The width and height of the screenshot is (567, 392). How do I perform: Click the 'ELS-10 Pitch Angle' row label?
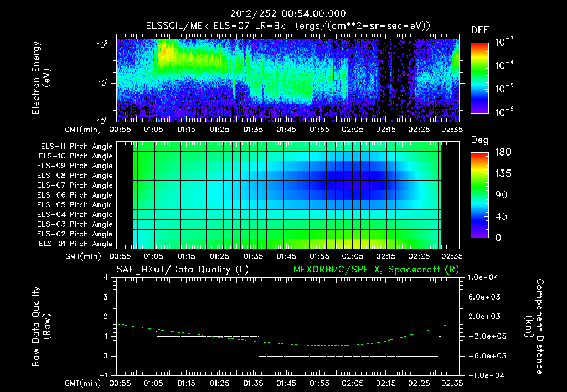[76, 156]
